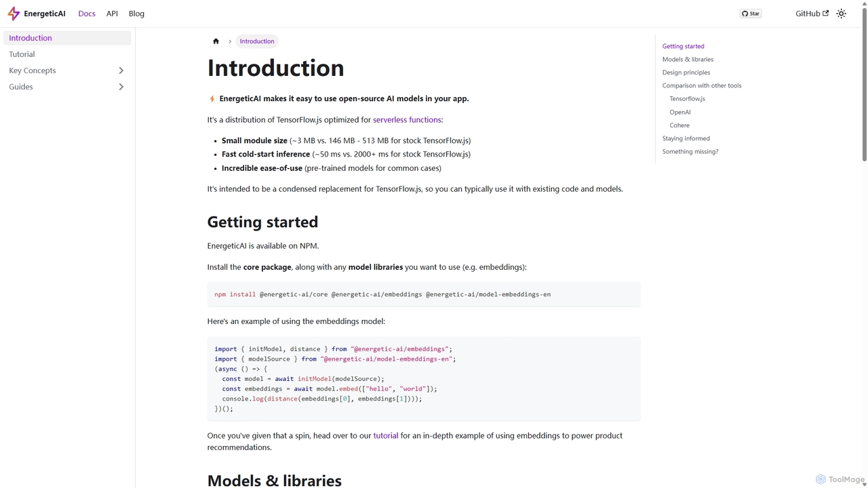This screenshot has height=488, width=868.
Task: Open the GitHub external link
Action: (x=812, y=14)
